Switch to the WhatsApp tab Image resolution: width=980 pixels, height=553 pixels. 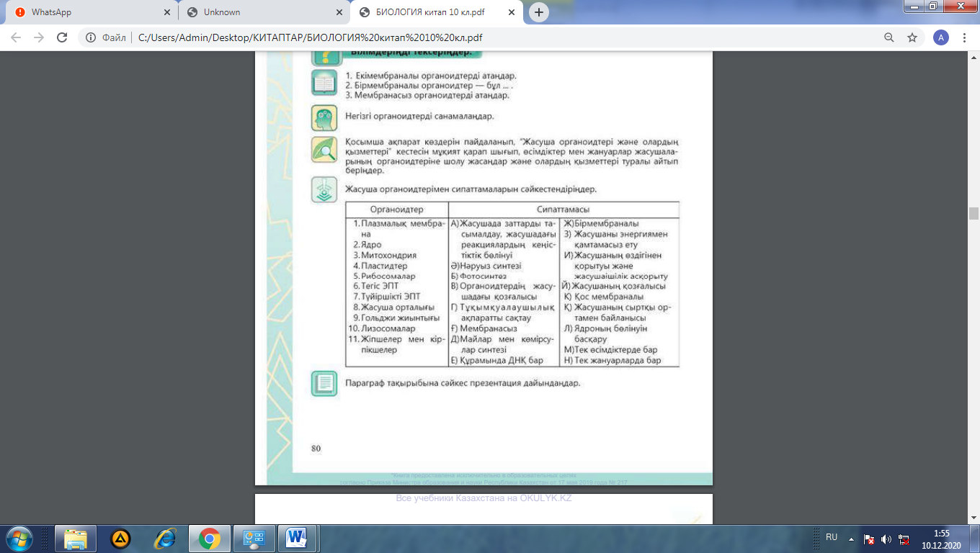[92, 12]
